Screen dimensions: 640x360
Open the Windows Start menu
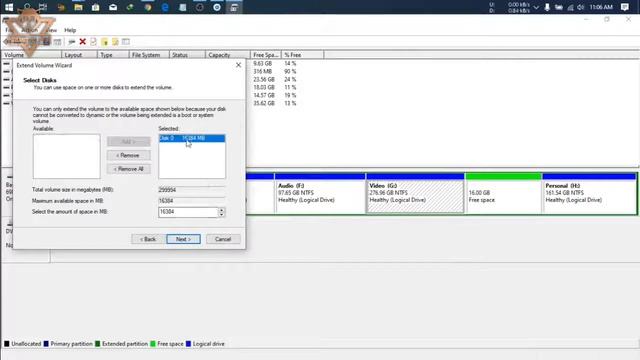tap(9, 7)
